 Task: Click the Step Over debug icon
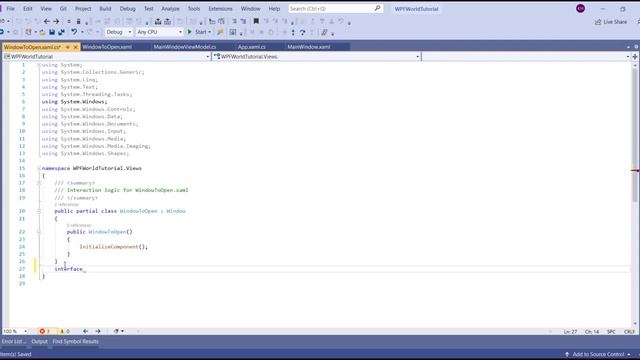[302, 32]
